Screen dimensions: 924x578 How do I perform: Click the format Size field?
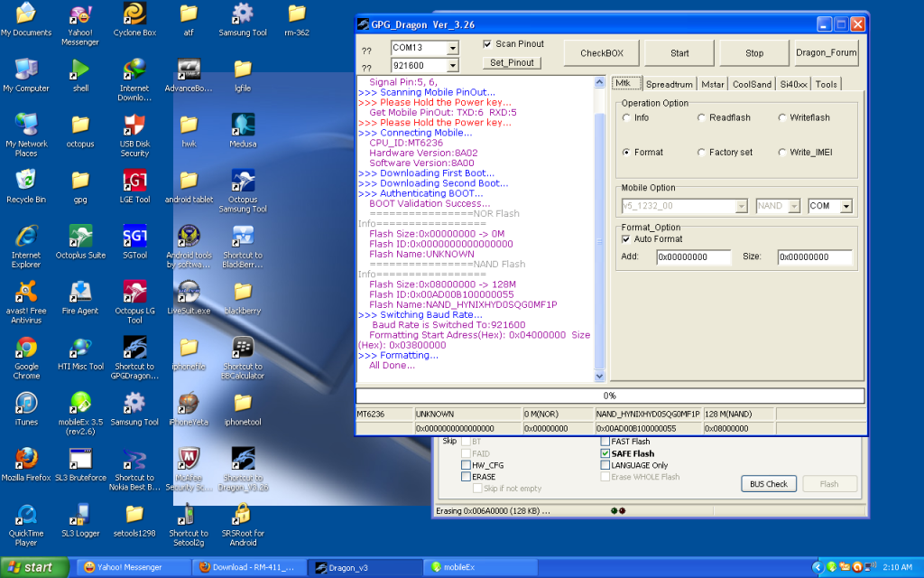815,257
